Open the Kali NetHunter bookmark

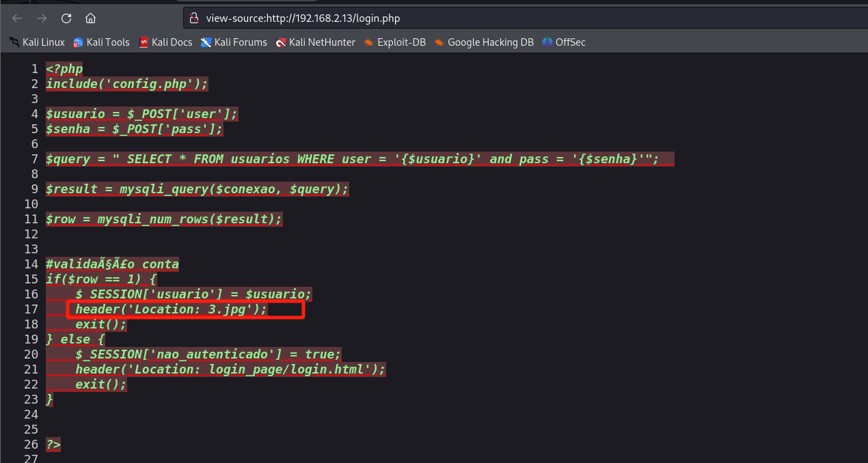tap(315, 42)
